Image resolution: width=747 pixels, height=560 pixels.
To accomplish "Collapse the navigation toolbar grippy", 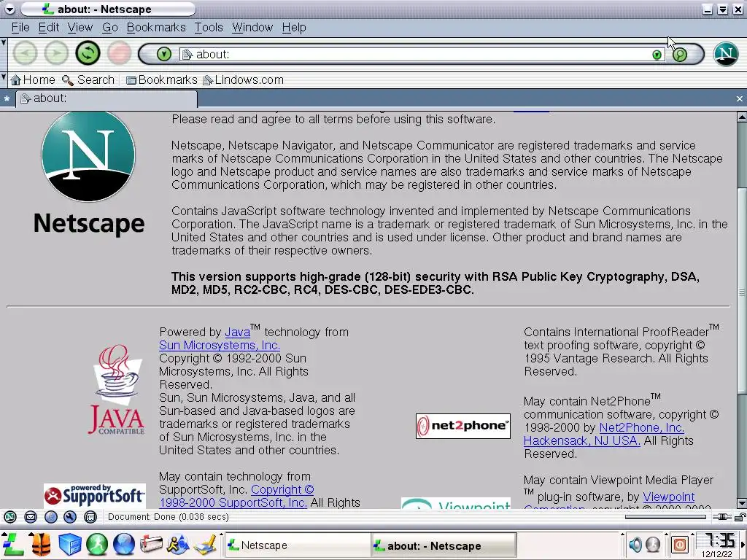I will pyautogui.click(x=4, y=54).
